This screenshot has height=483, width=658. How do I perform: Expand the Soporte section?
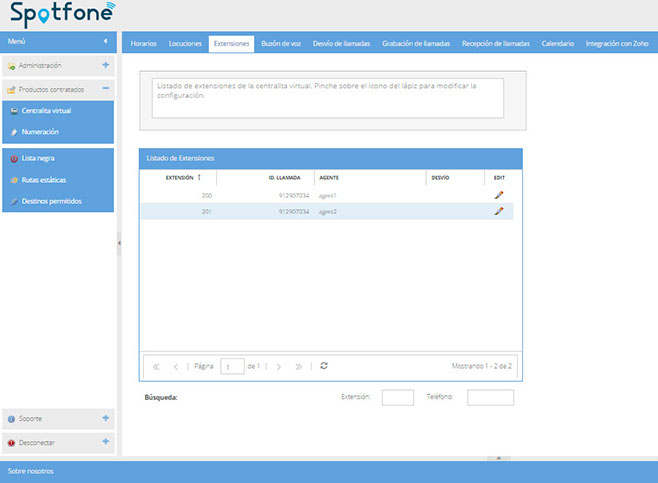[x=105, y=418]
